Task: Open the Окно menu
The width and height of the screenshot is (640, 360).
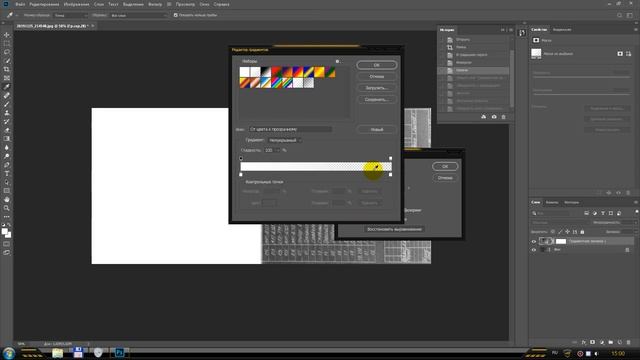Action: point(204,4)
